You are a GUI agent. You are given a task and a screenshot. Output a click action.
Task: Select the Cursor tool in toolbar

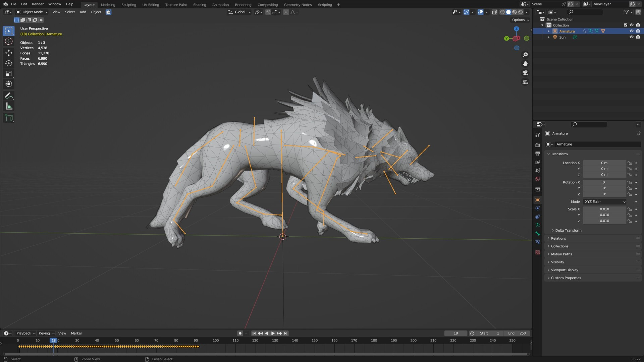(x=9, y=41)
